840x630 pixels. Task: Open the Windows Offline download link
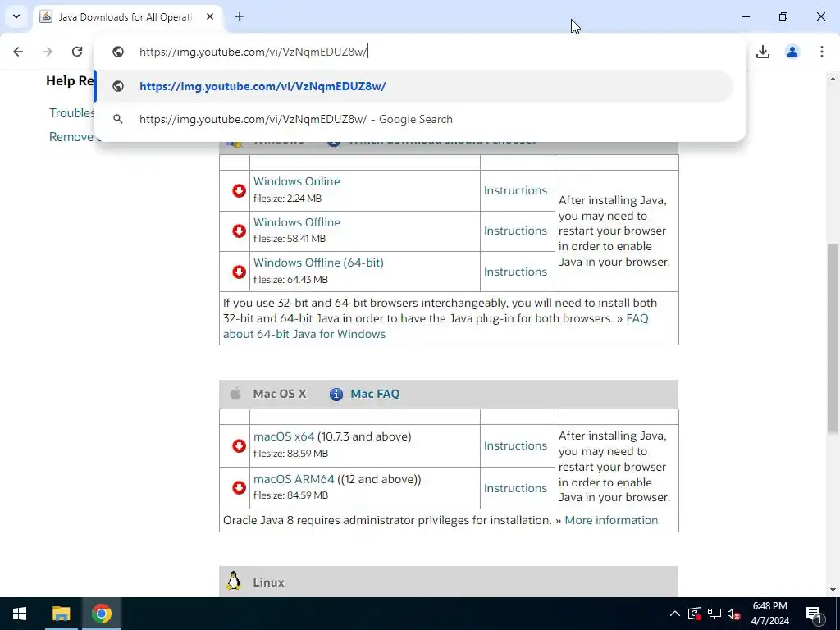pyautogui.click(x=297, y=221)
